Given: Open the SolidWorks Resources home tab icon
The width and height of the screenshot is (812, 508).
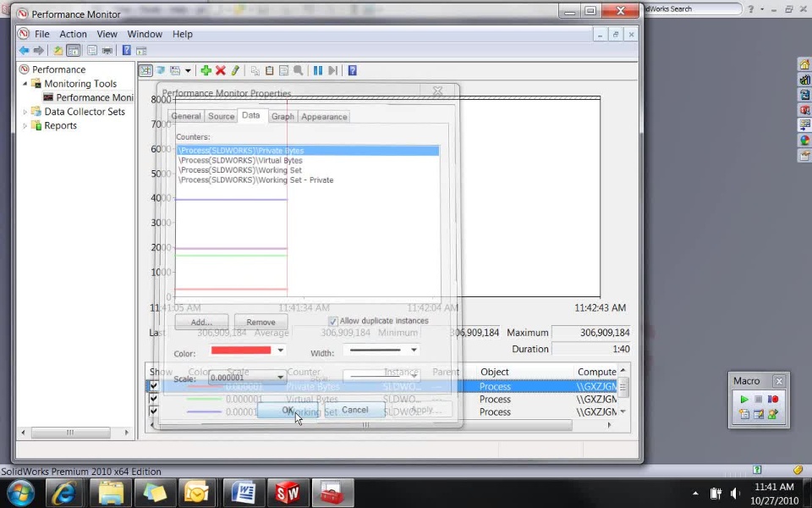Looking at the screenshot, I should tap(804, 64).
